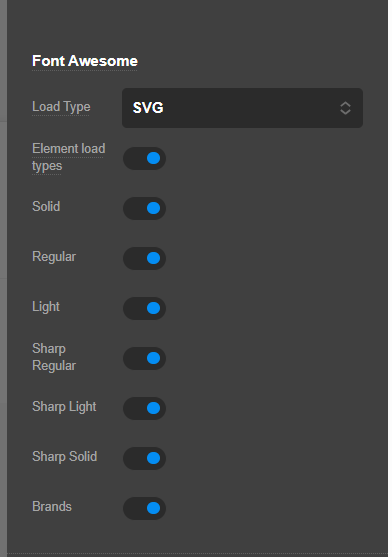Toggle the Element load types switch
The width and height of the screenshot is (392, 557).
[x=145, y=158]
